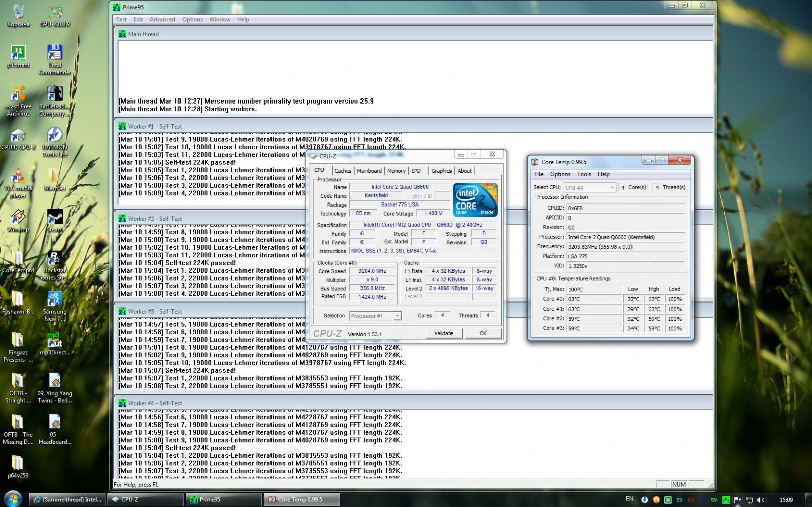This screenshot has width=812, height=507.
Task: Click the network connection tray icon
Action: pos(749,500)
